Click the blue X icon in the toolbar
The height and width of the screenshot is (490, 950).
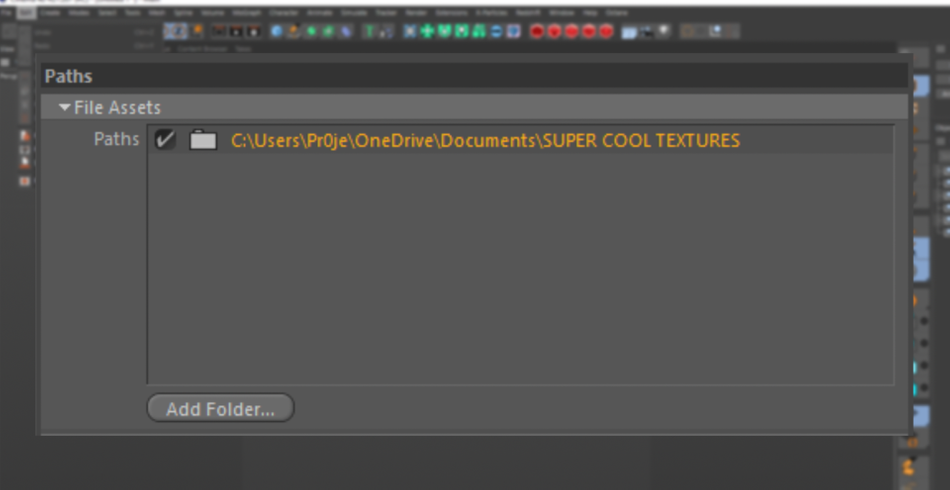(x=410, y=31)
